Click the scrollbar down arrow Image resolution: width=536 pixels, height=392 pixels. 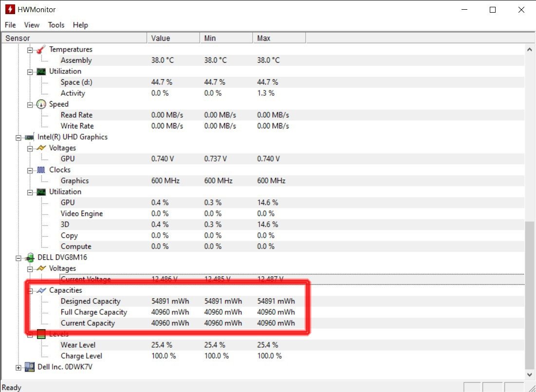coord(530,374)
